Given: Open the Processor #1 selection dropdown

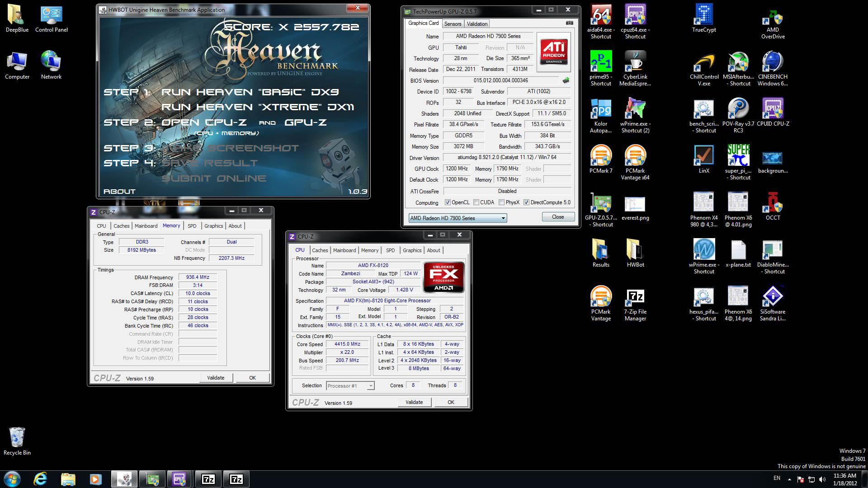Looking at the screenshot, I should click(x=350, y=386).
